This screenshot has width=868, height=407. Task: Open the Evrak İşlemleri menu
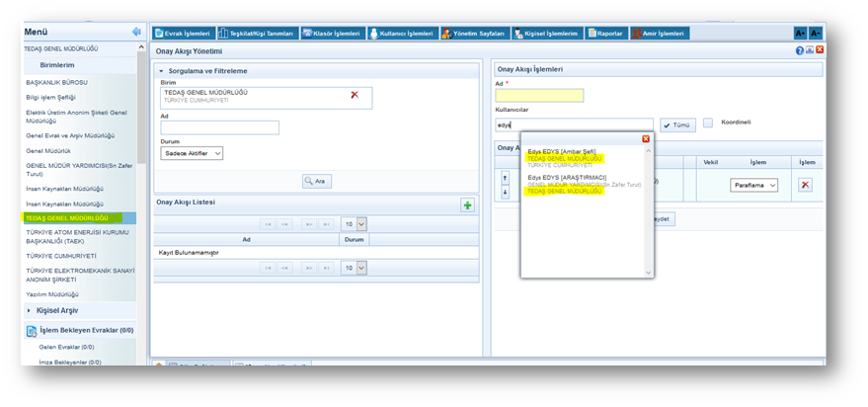(x=183, y=34)
